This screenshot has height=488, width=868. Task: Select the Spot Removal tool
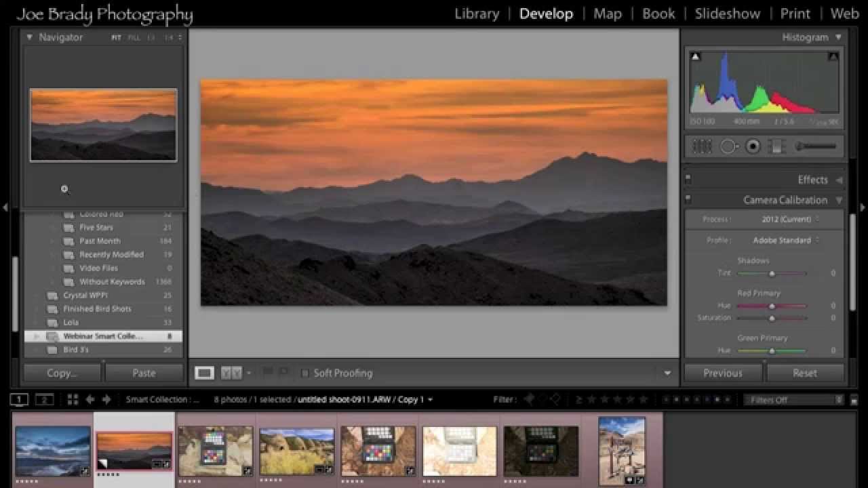click(728, 146)
